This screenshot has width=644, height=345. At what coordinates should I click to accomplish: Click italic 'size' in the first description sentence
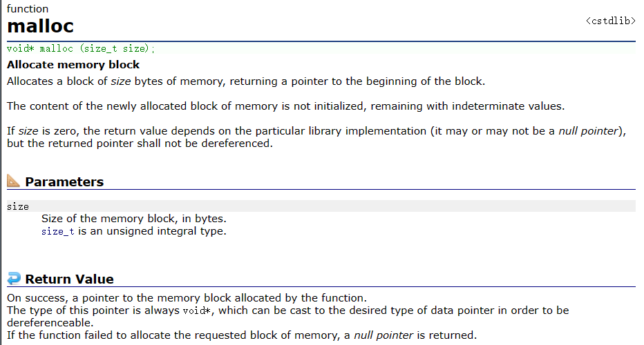tap(122, 81)
